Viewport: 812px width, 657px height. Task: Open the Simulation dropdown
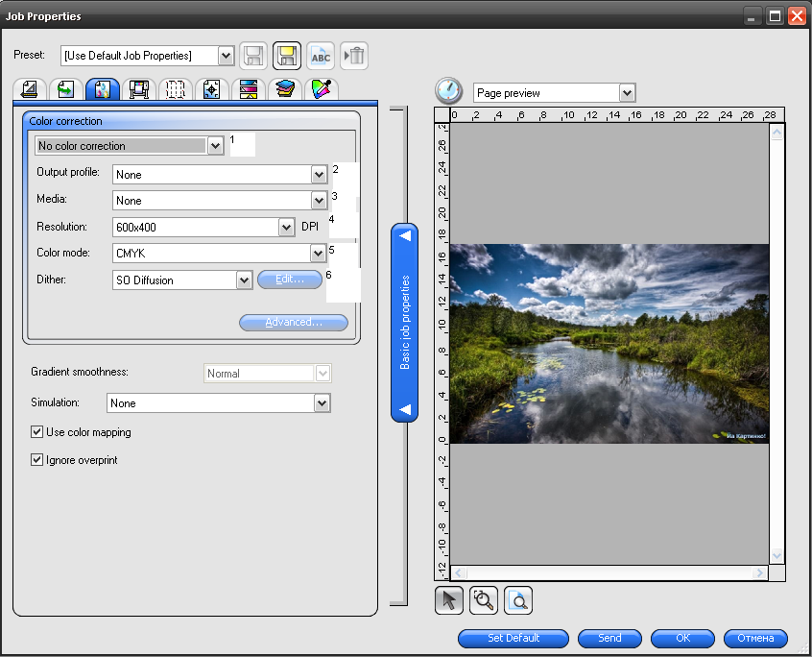tap(322, 403)
